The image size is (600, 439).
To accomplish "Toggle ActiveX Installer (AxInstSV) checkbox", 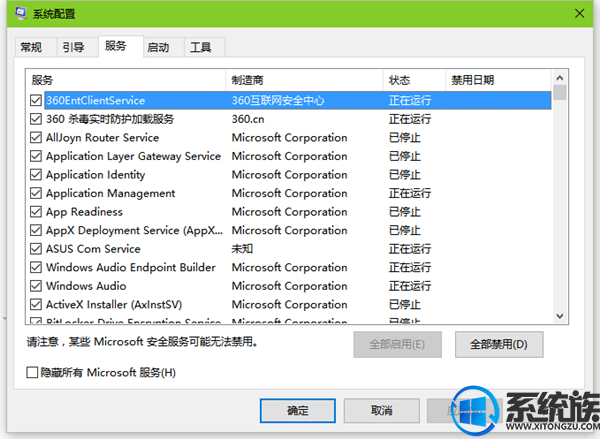I will [x=36, y=304].
